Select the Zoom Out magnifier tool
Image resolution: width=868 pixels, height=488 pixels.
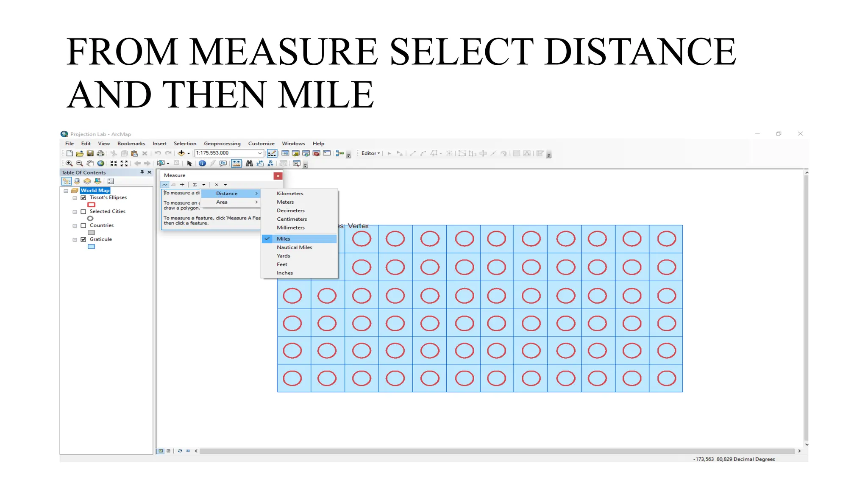tap(79, 163)
